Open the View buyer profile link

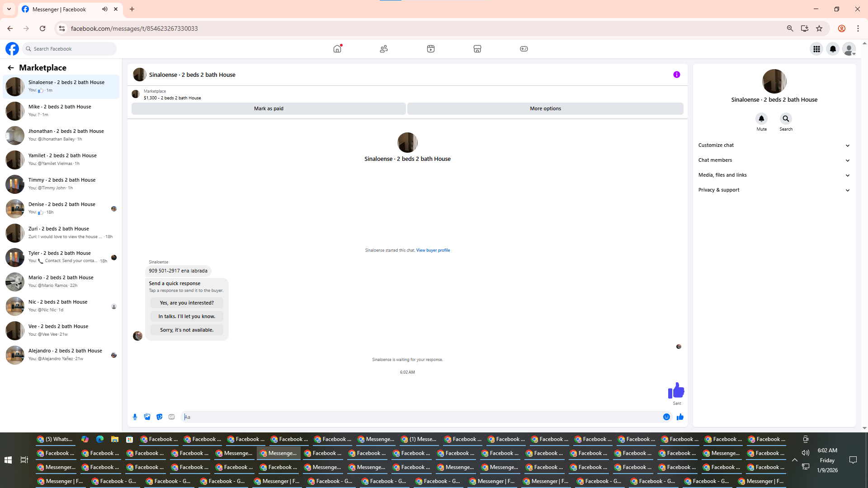pyautogui.click(x=433, y=250)
